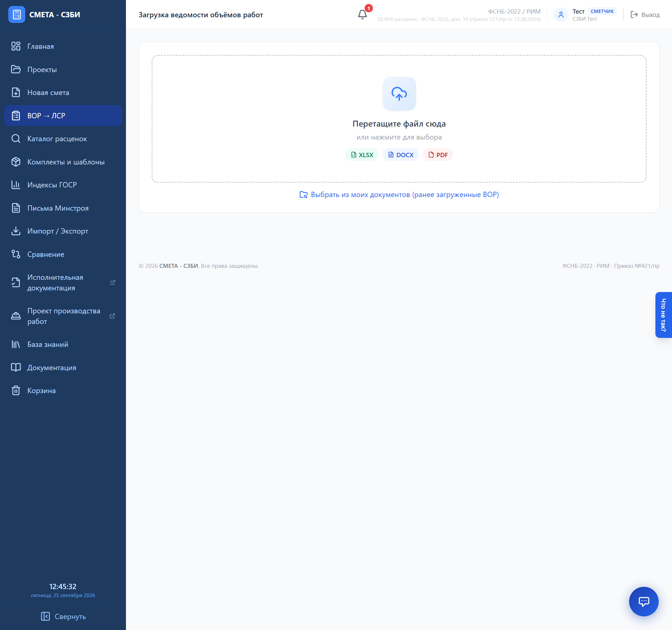Open Проект производства работ menu item
This screenshot has width=672, height=630.
tap(63, 316)
